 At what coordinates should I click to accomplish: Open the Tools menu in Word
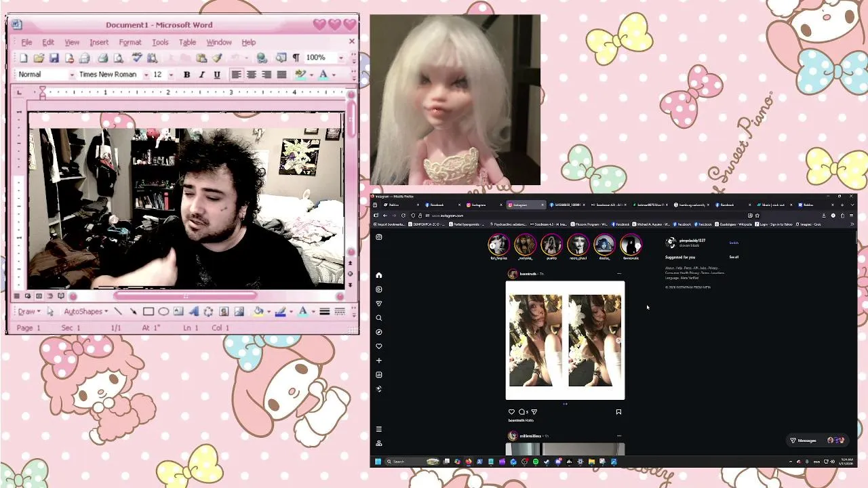[160, 42]
